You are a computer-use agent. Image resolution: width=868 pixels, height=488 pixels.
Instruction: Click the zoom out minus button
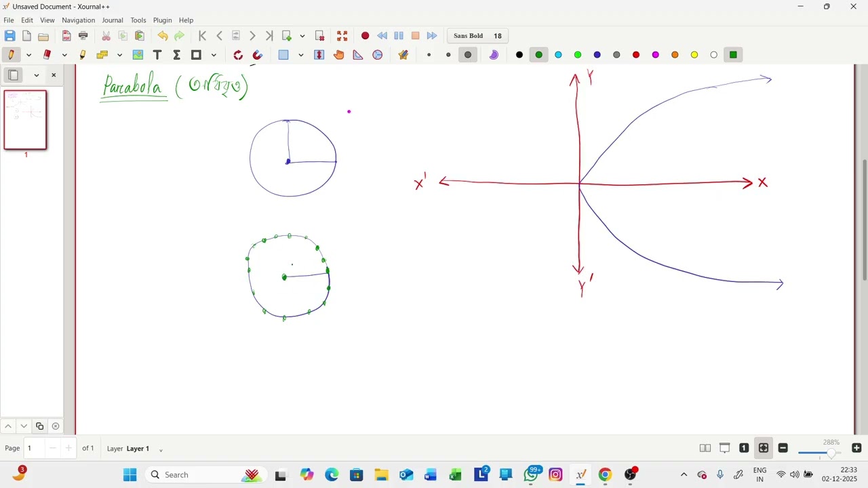(x=783, y=448)
